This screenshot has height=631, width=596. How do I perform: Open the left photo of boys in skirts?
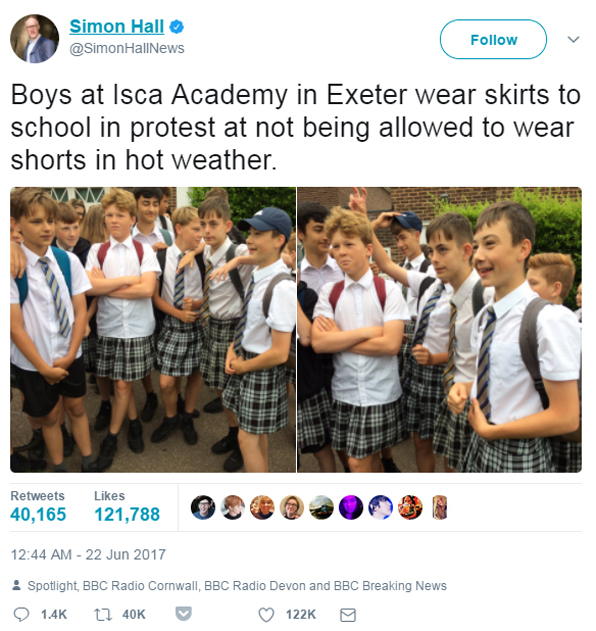(x=153, y=330)
